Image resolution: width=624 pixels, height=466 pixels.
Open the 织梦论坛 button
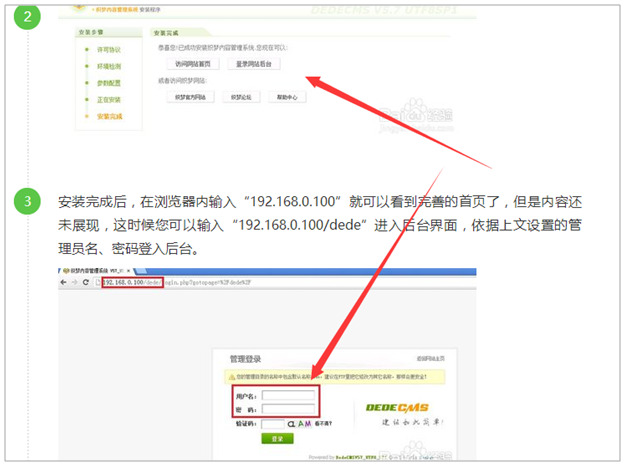[x=241, y=97]
